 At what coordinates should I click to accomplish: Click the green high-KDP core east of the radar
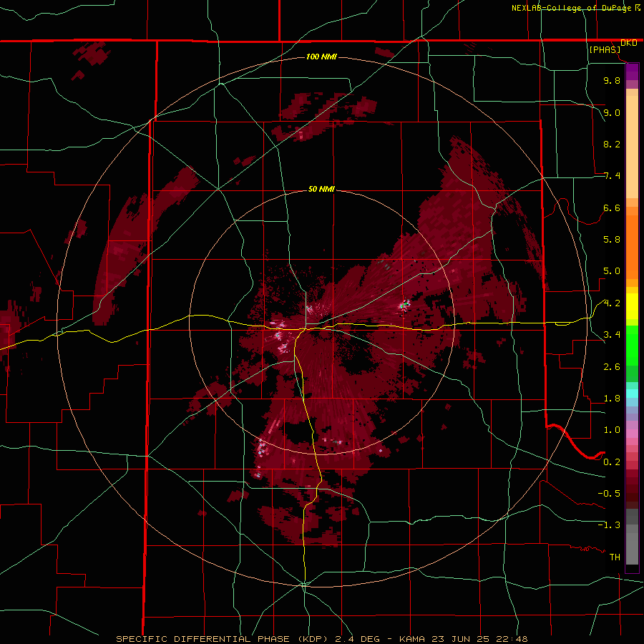(x=405, y=304)
